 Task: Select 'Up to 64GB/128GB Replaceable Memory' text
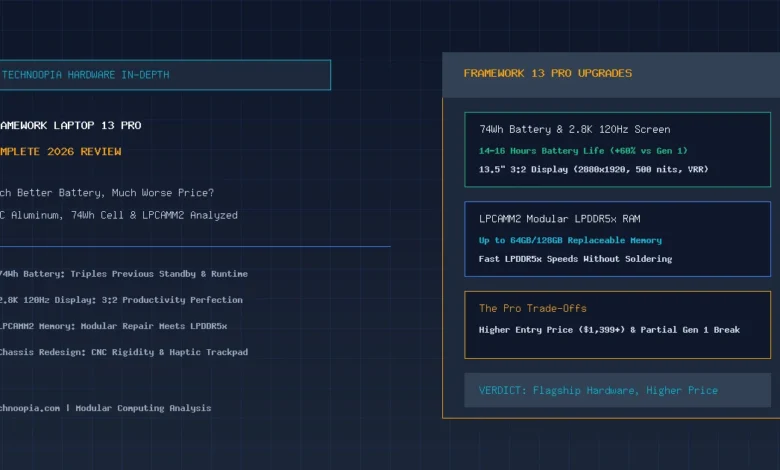coord(570,240)
